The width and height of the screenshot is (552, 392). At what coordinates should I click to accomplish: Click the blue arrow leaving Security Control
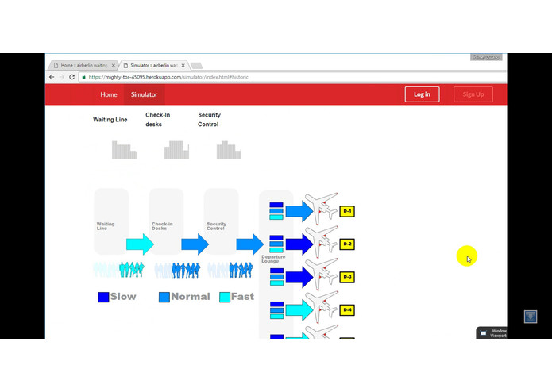(x=249, y=244)
